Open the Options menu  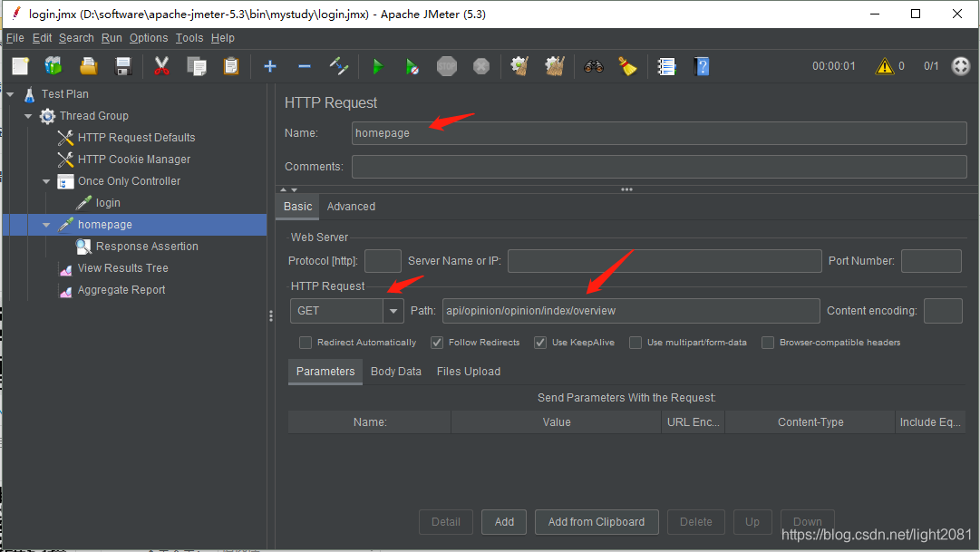148,38
